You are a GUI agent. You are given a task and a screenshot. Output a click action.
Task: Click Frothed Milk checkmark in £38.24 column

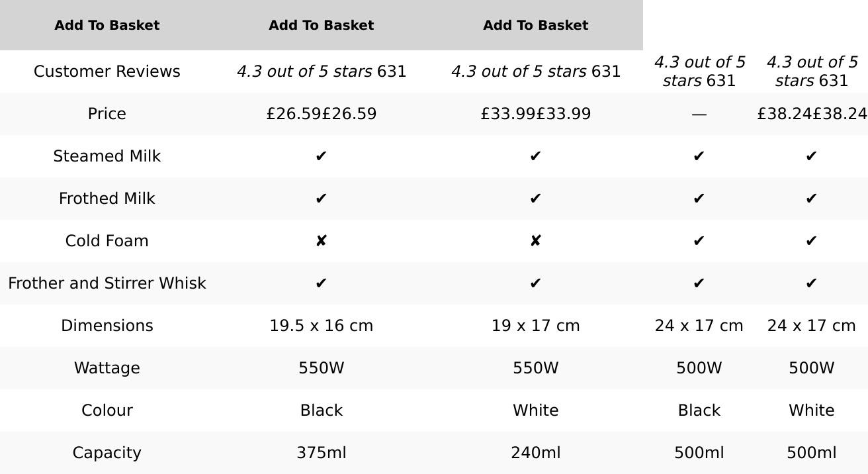tap(811, 199)
